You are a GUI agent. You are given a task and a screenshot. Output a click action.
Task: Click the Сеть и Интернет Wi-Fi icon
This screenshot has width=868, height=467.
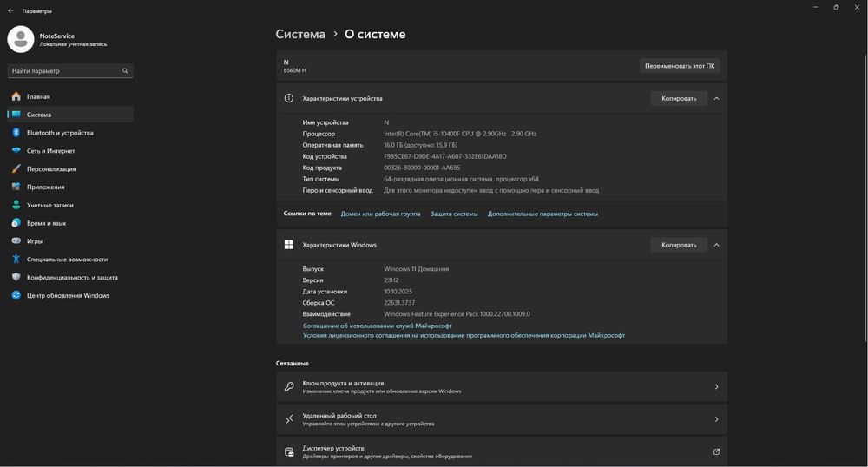[16, 150]
